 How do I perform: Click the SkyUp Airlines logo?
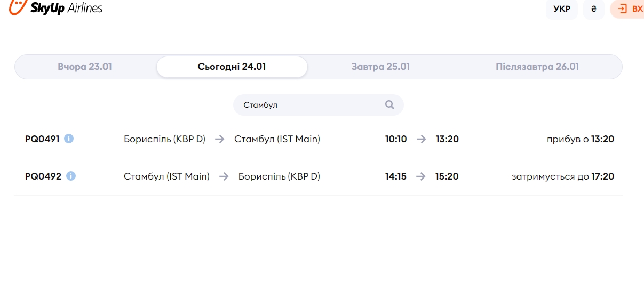tap(56, 7)
